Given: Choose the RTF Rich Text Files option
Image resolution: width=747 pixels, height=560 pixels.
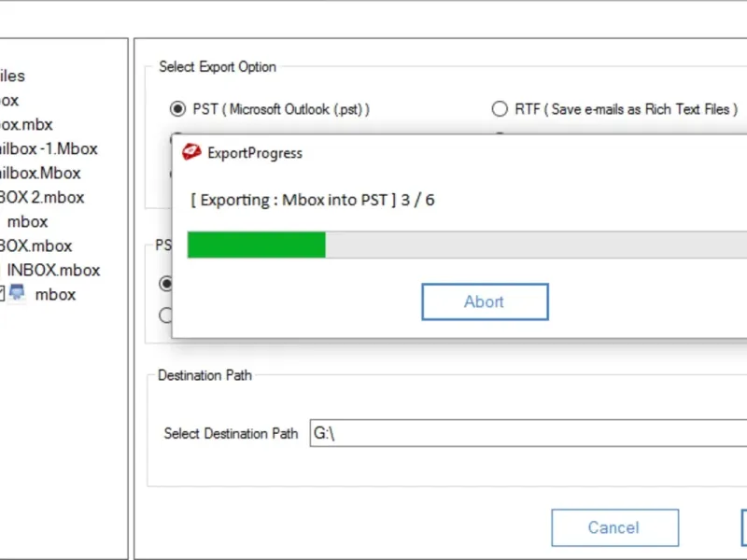Looking at the screenshot, I should click(x=500, y=109).
